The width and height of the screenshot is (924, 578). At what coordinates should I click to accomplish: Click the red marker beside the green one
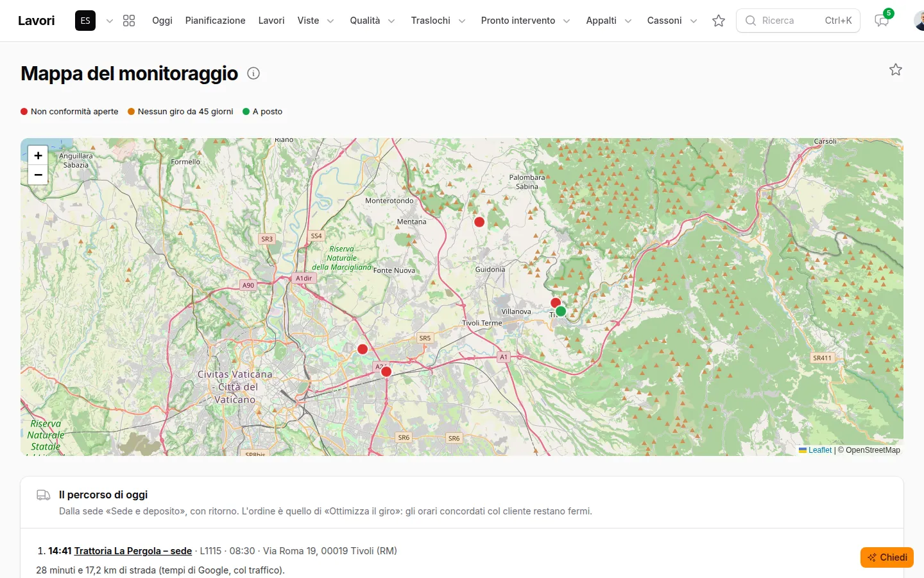(x=556, y=302)
